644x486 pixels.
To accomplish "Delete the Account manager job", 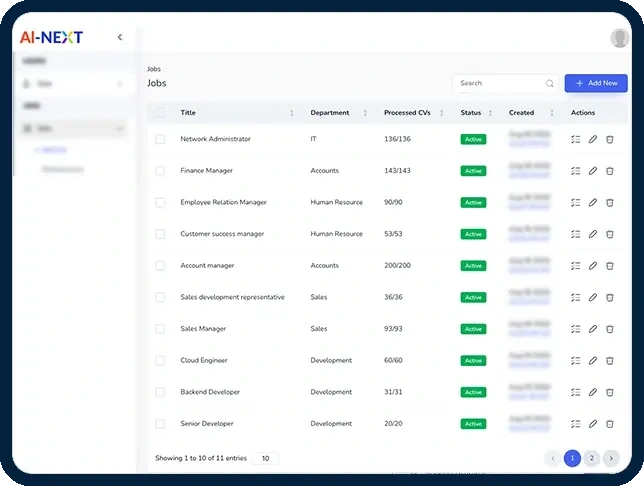I will [610, 266].
